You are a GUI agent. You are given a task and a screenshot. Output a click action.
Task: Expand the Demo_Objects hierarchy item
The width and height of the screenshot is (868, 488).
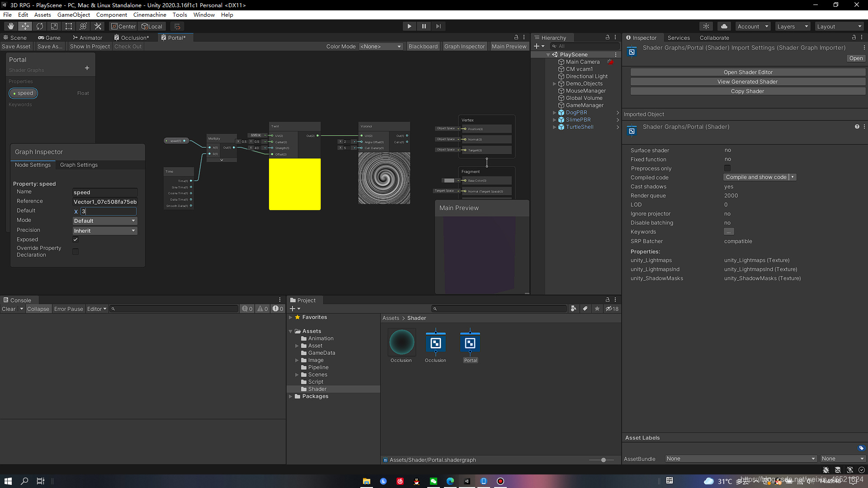pos(554,84)
